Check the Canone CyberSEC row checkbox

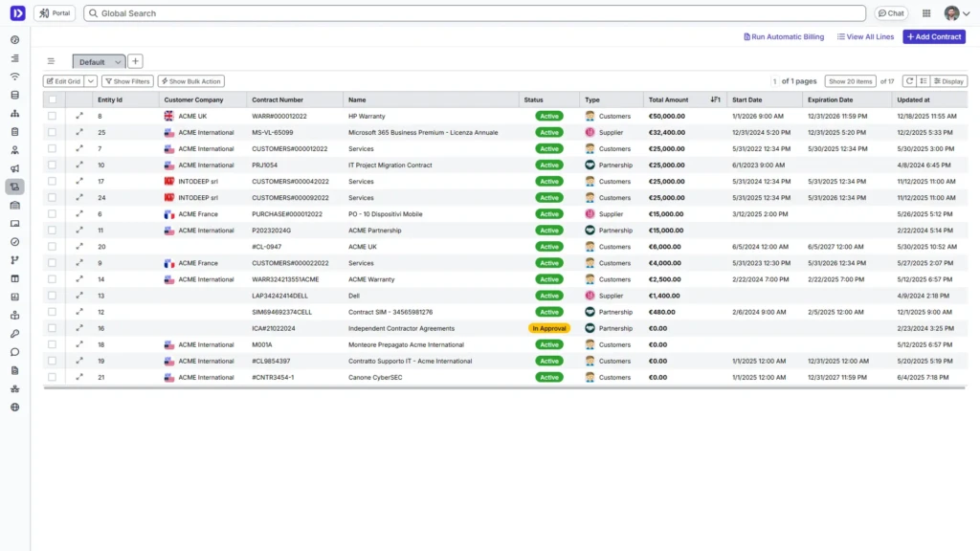(x=53, y=377)
